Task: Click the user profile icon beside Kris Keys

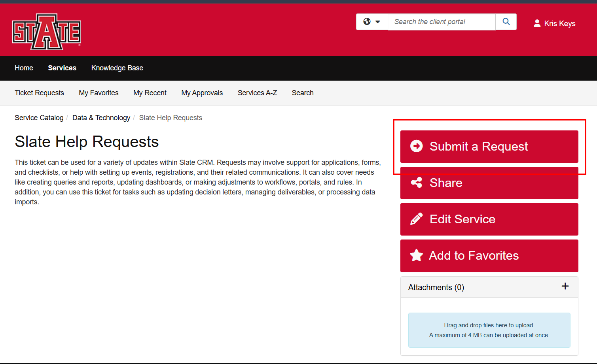Action: [x=537, y=23]
